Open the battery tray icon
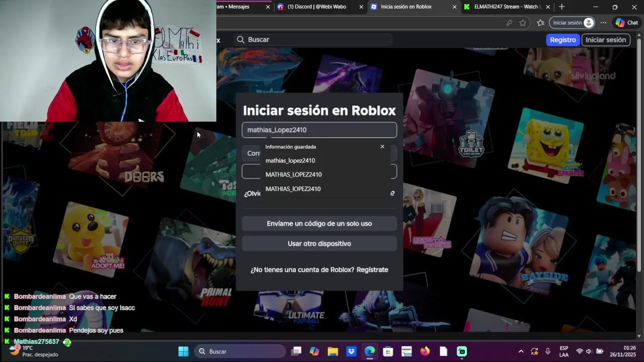This screenshot has width=644, height=362. coord(600,351)
